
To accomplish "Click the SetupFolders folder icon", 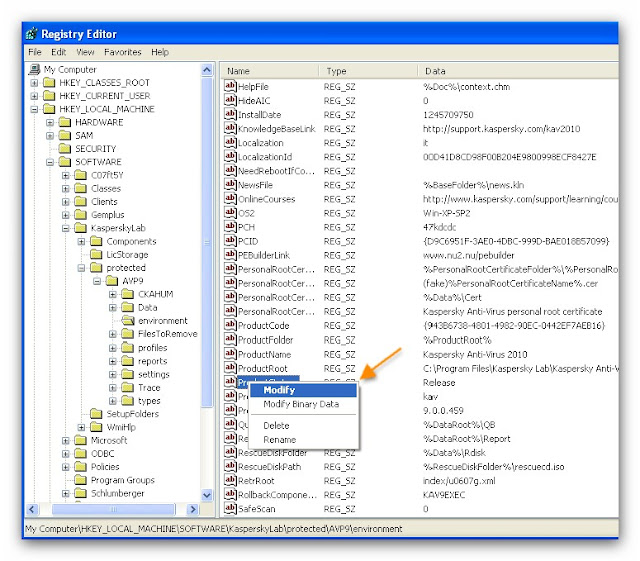I will (96, 414).
